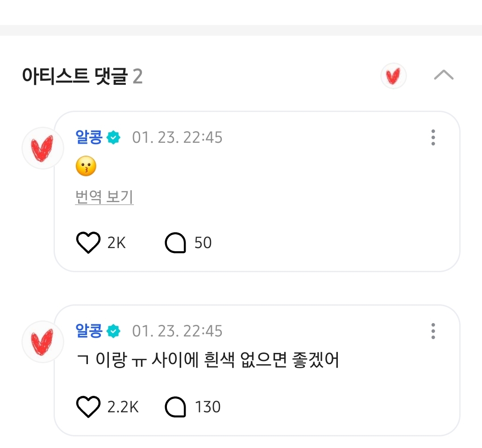Image resolution: width=482 pixels, height=448 pixels.
Task: Open 알콩 username on first comment
Action: [89, 137]
